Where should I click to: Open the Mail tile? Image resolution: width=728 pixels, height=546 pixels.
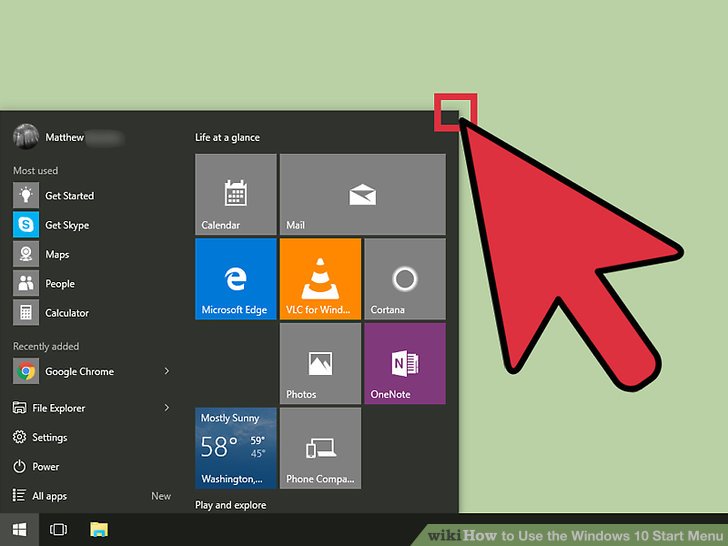pos(363,194)
